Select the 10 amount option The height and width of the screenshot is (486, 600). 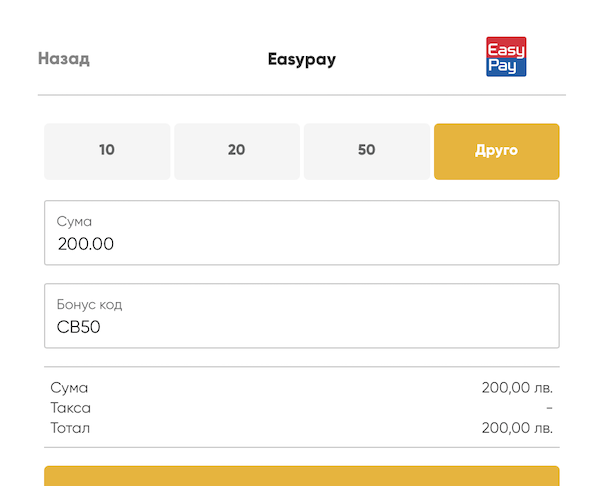[x=107, y=151]
